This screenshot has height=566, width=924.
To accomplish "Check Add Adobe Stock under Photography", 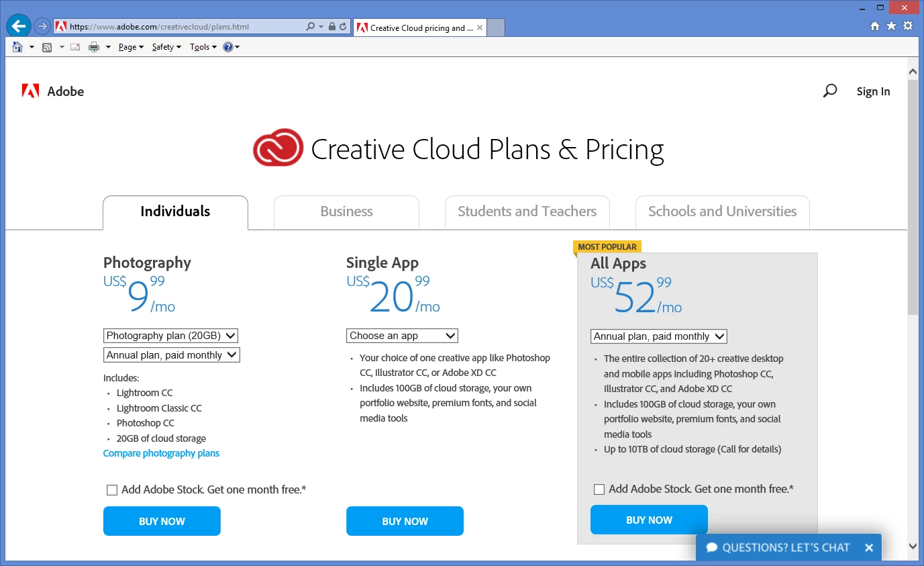I will click(x=112, y=490).
